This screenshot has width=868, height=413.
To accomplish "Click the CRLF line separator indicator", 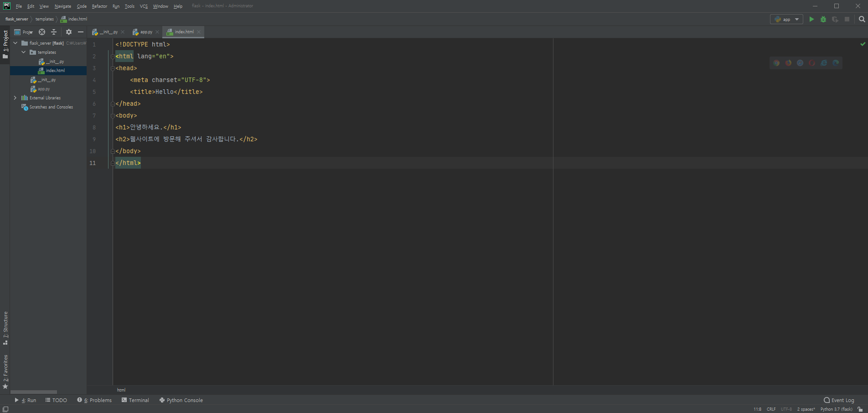I will point(771,409).
